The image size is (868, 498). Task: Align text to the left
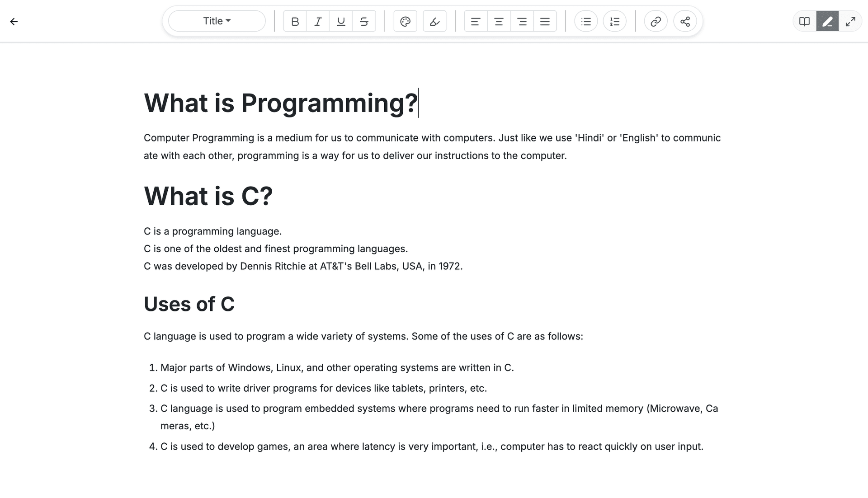pos(476,21)
